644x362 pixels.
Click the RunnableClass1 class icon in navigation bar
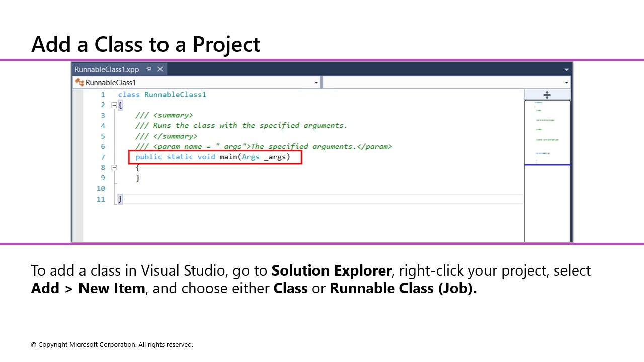click(78, 82)
